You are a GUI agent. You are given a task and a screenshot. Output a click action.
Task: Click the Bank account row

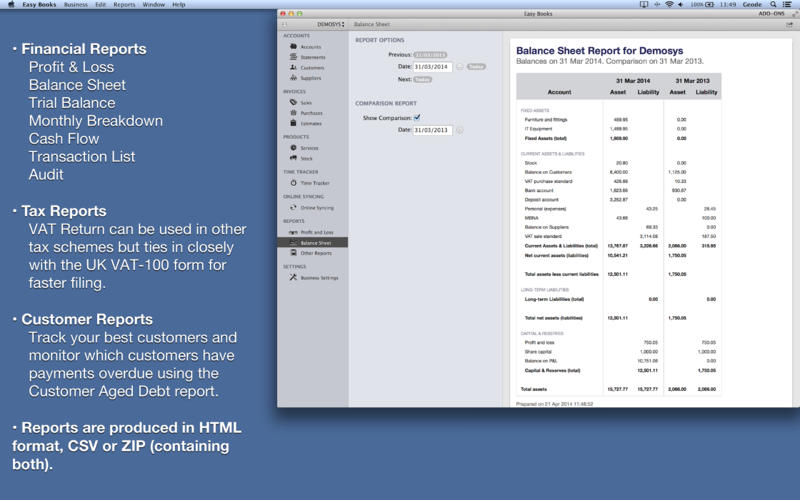point(619,190)
